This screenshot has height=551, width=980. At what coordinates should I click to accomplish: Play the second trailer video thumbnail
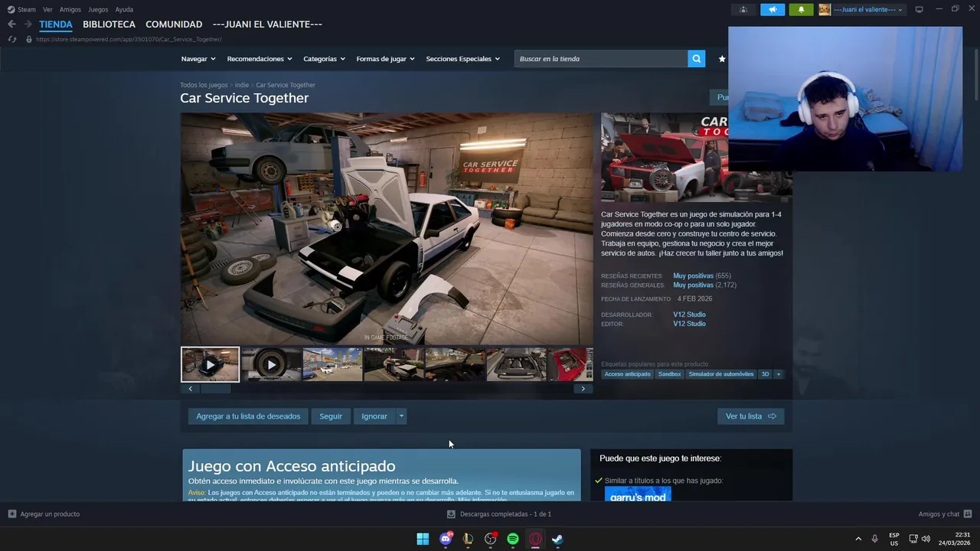(271, 365)
